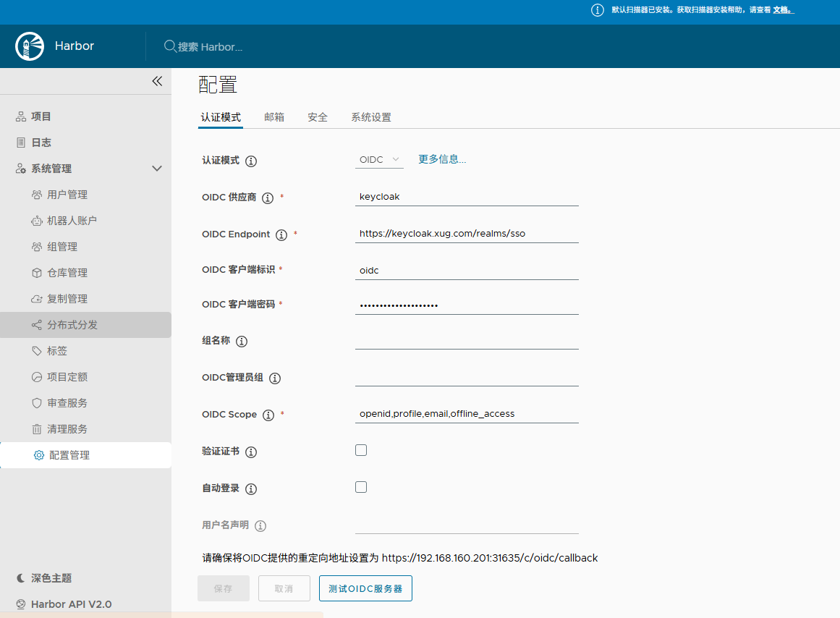Collapse the 系统管理 menu chevron
Screen dimensions: 840x618
point(157,169)
